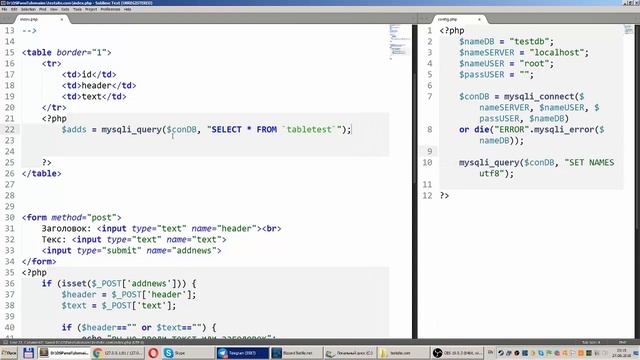Screen dimensions: 640x360
Task: Click the <td>header</td> line
Action: (x=99, y=85)
